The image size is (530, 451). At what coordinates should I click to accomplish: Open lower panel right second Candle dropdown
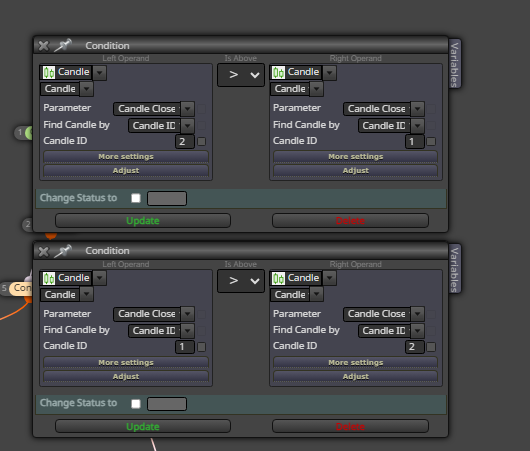click(316, 294)
